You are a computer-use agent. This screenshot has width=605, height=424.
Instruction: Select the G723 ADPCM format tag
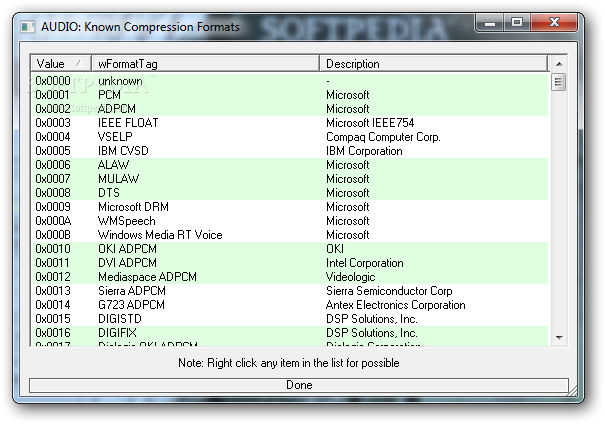[x=131, y=305]
